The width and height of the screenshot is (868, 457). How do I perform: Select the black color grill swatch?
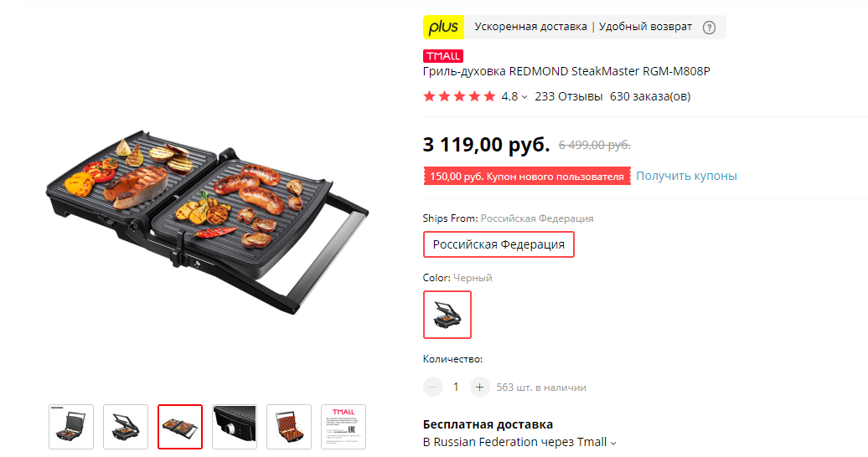(x=447, y=315)
